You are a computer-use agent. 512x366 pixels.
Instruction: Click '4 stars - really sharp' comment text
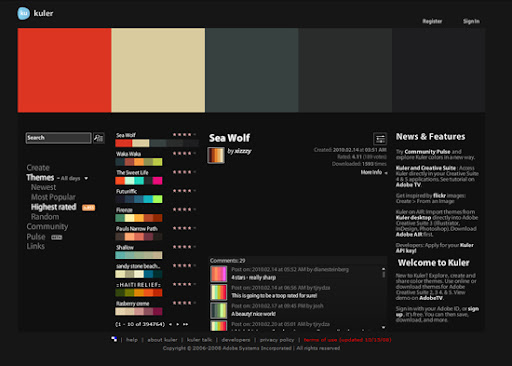click(253, 277)
